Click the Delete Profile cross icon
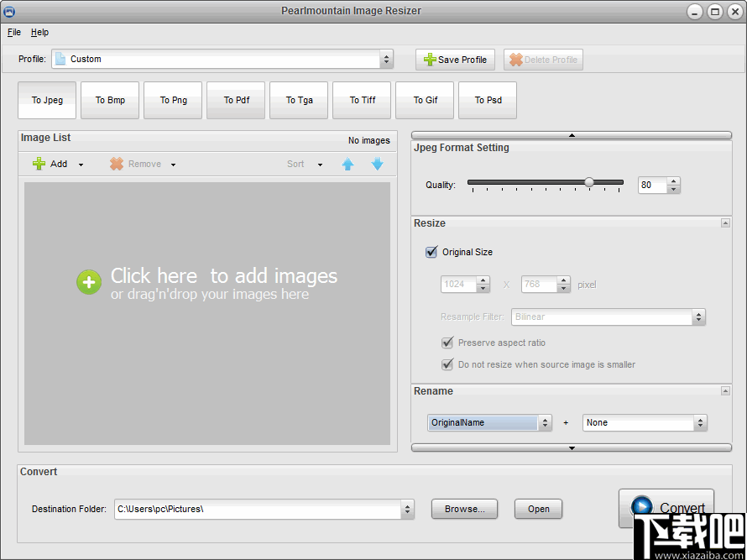747x560 pixels. [x=515, y=59]
